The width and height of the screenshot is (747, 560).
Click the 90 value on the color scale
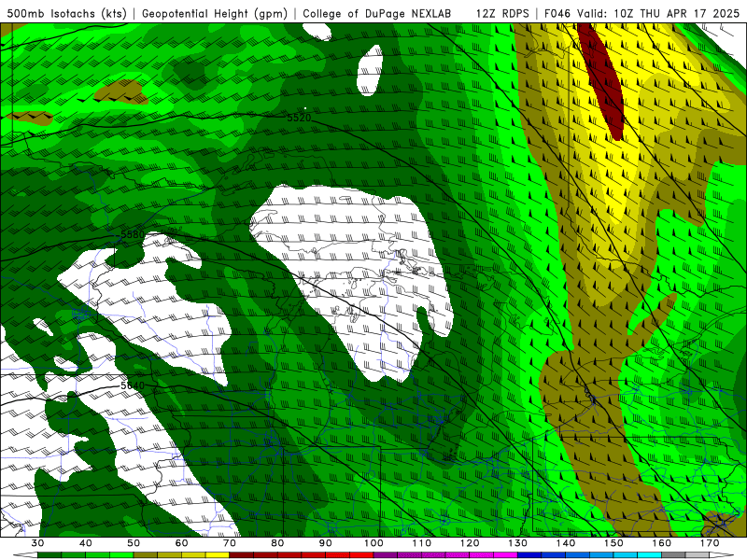tap(326, 543)
